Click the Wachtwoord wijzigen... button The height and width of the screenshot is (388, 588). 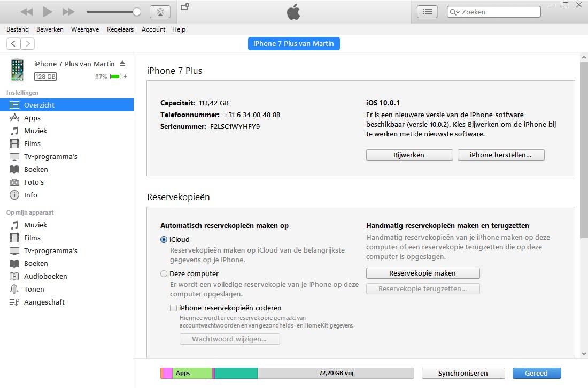click(229, 339)
